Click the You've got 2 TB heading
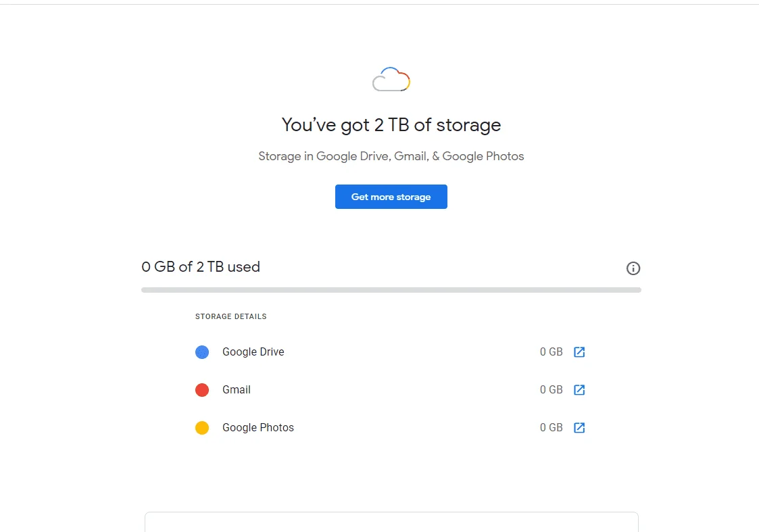 [391, 125]
